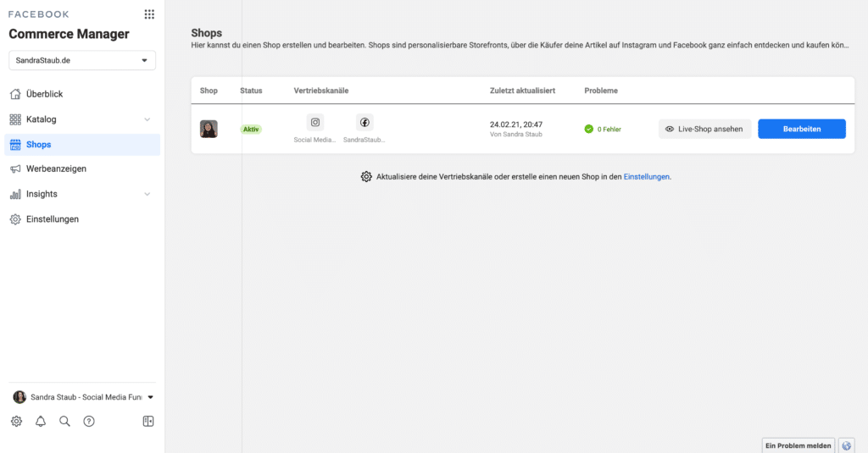Viewport: 868px width, 453px height.
Task: Follow the Einstellungen link below the table
Action: pos(647,177)
